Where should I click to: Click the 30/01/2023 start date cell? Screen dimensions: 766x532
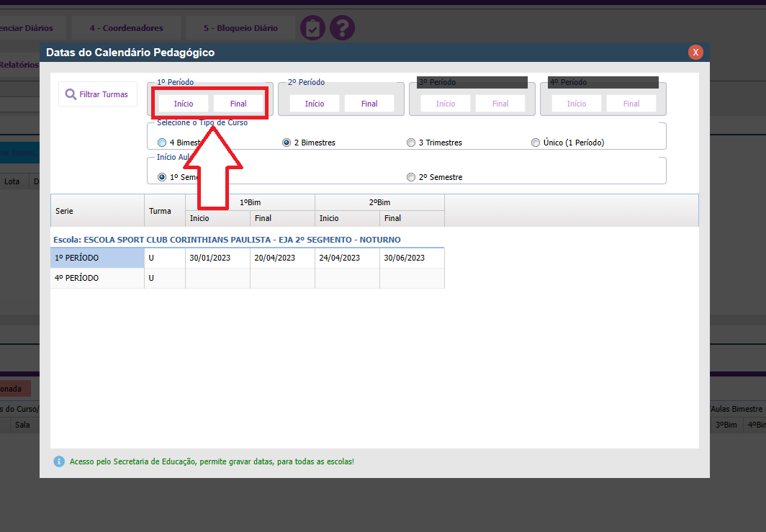pos(217,258)
